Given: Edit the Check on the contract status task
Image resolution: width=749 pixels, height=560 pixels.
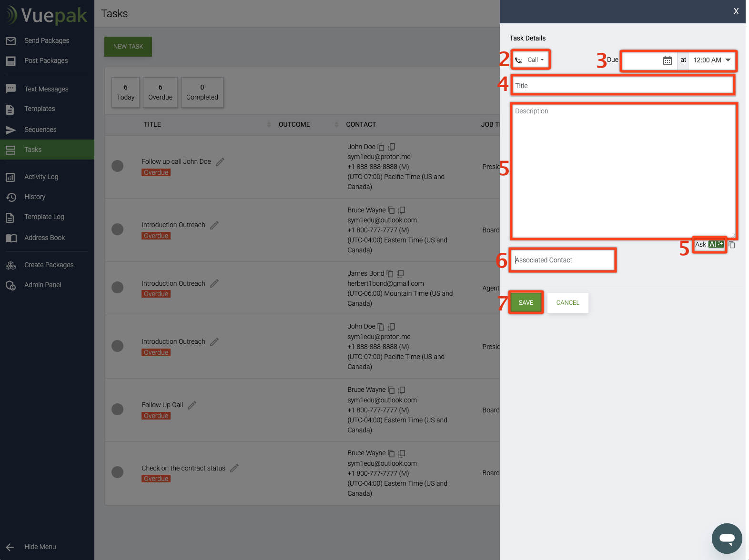Looking at the screenshot, I should pyautogui.click(x=234, y=468).
